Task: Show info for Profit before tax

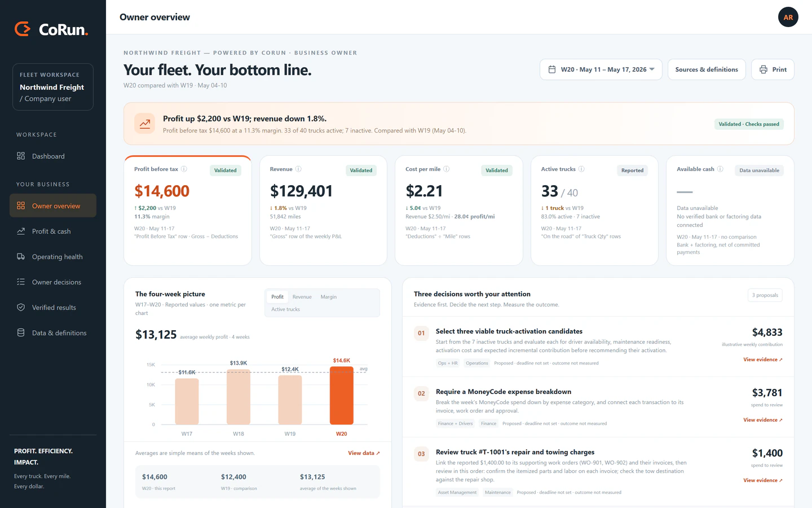Action: click(184, 169)
